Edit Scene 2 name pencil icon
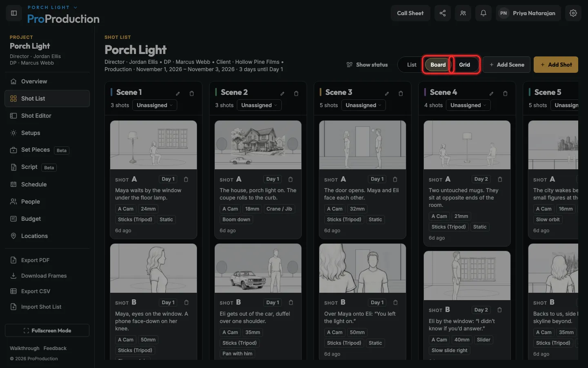 point(283,94)
